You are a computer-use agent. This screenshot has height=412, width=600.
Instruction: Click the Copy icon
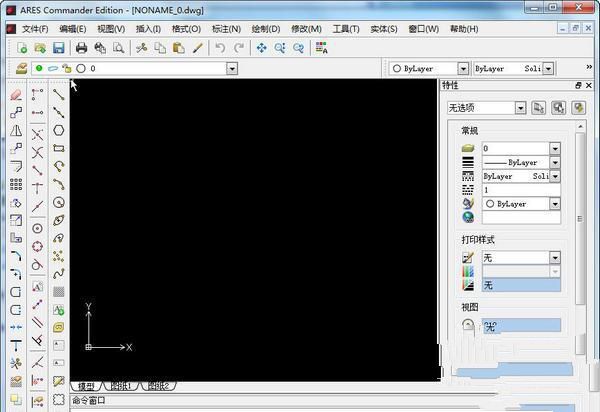160,48
